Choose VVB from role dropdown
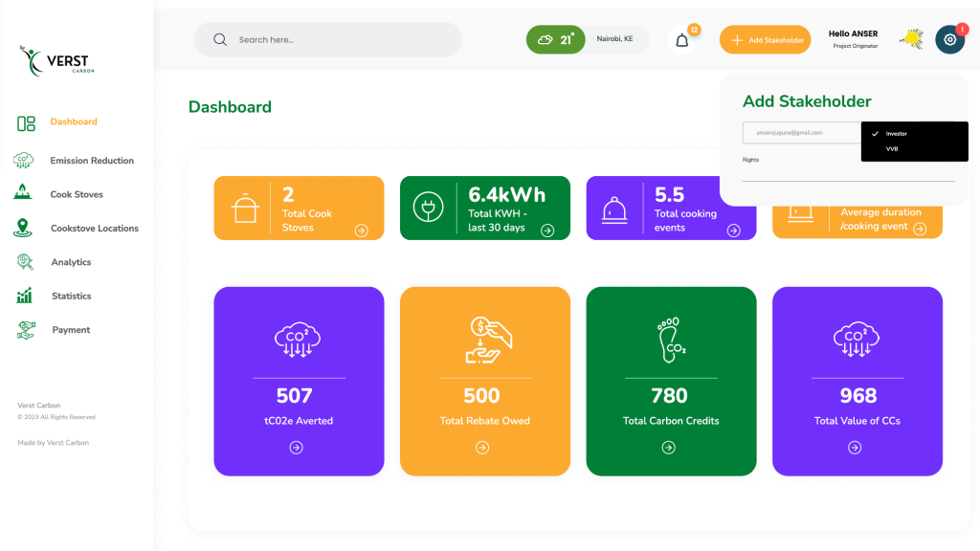The height and width of the screenshot is (551, 980). (x=892, y=149)
